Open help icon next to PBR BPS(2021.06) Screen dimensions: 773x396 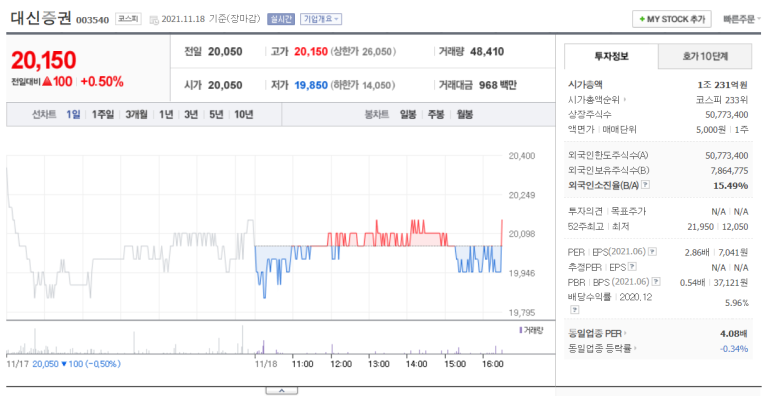656,282
